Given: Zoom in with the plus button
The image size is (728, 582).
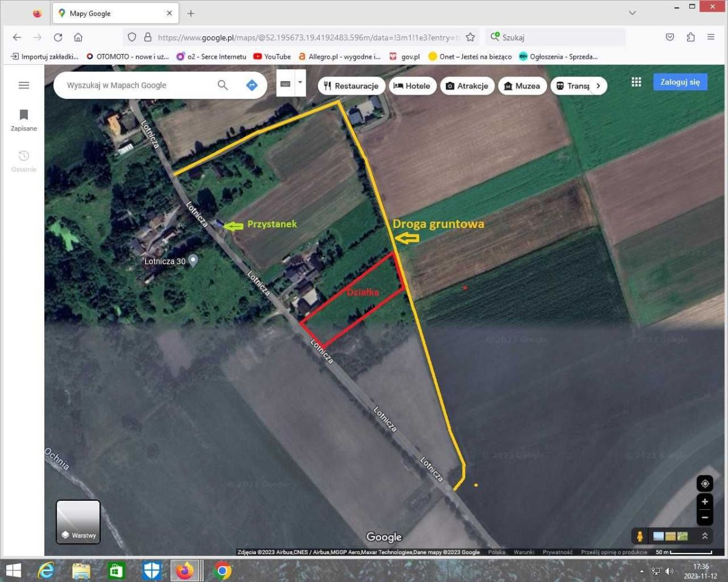Looking at the screenshot, I should [705, 502].
